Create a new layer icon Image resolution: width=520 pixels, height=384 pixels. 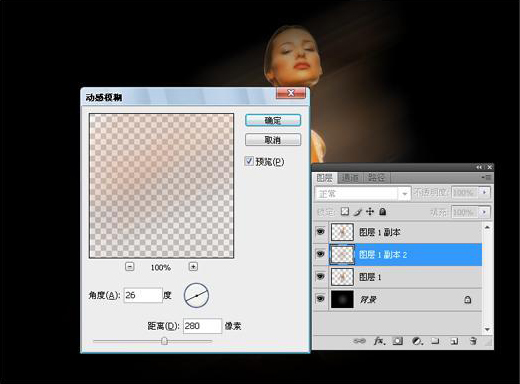pos(454,341)
